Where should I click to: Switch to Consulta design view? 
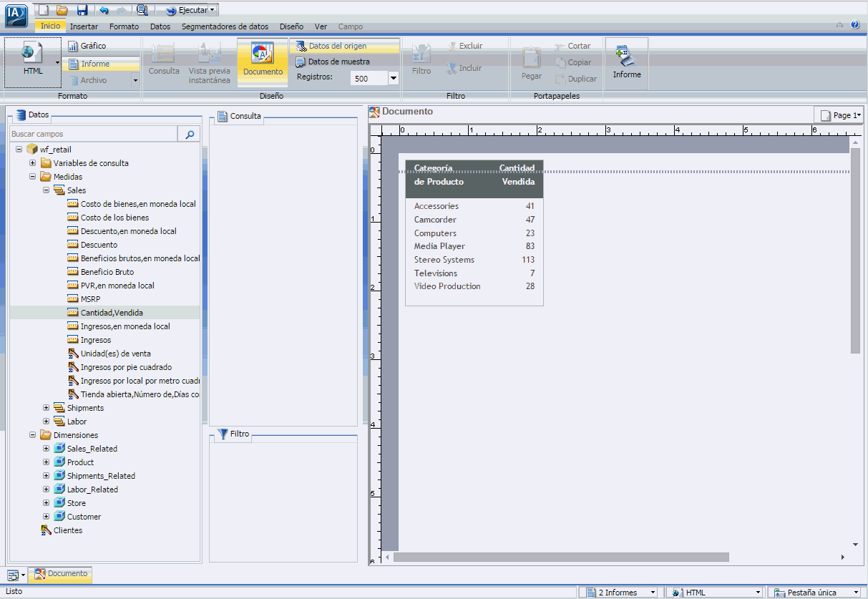pos(164,60)
